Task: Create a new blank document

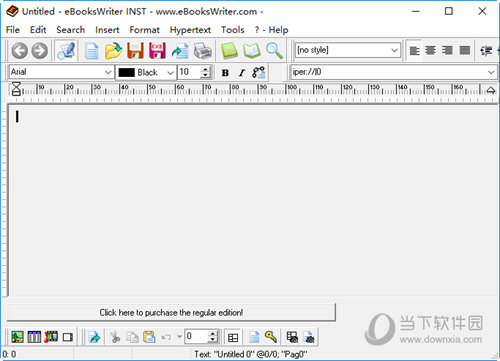Action: coord(91,51)
